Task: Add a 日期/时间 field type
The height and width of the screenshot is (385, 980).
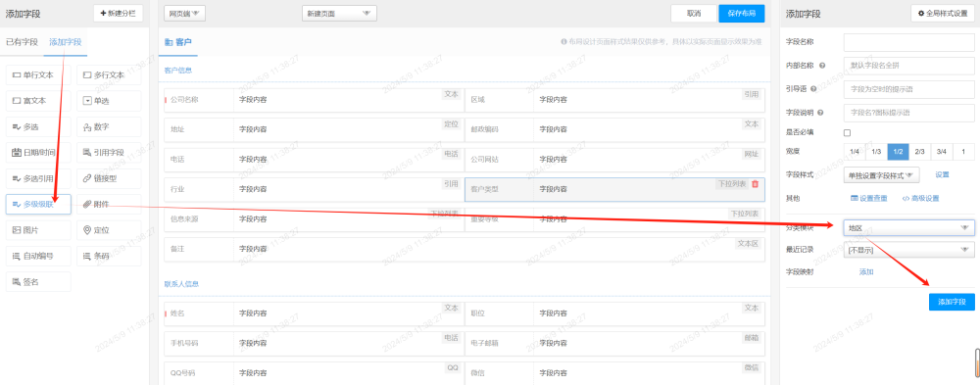Action: (x=38, y=152)
